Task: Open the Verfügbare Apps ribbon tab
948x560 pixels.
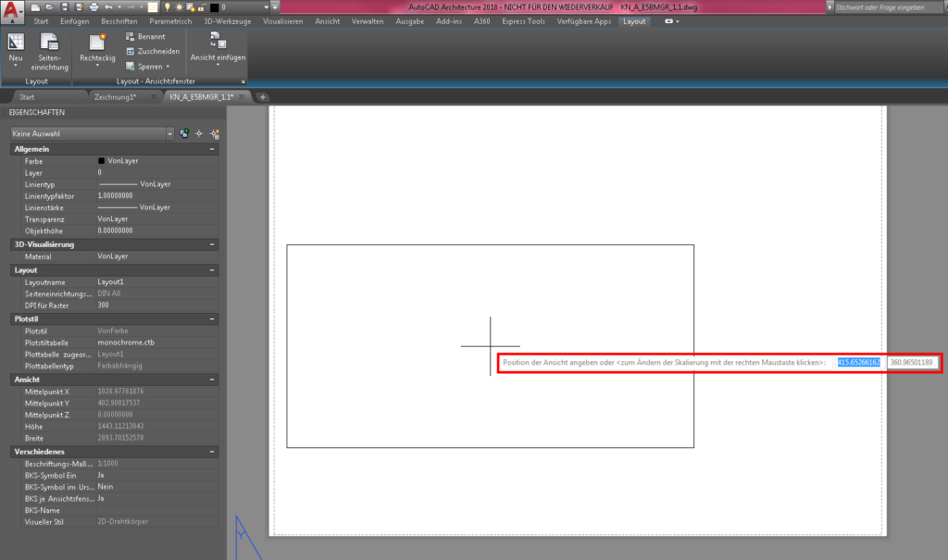Action: point(584,21)
